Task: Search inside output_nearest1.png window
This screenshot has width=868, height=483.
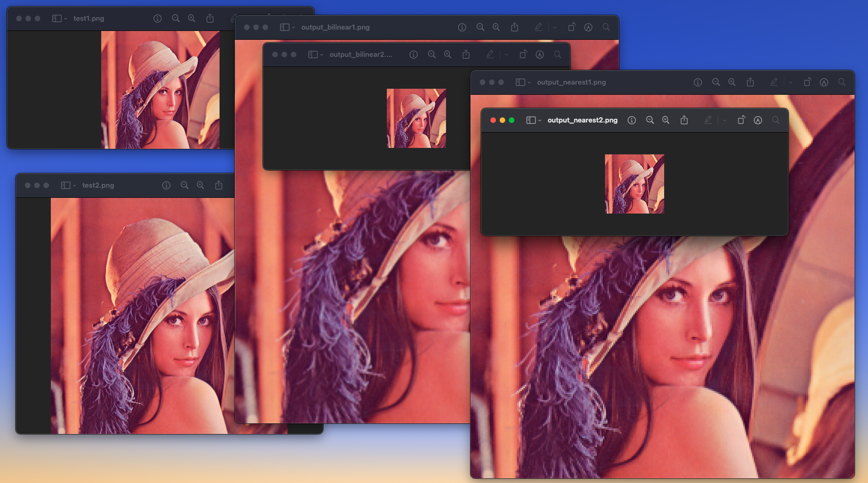Action: (x=842, y=82)
